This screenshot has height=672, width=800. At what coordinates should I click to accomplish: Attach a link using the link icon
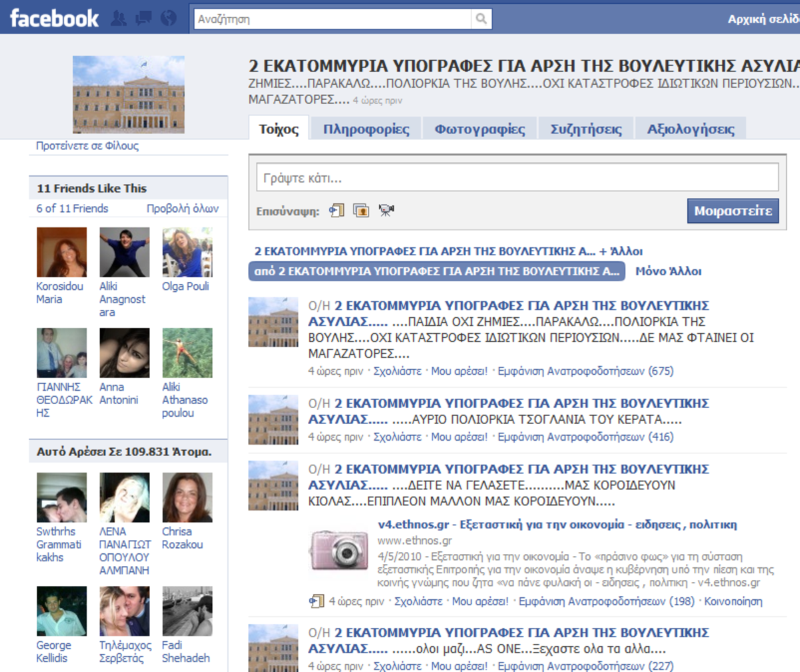[337, 211]
